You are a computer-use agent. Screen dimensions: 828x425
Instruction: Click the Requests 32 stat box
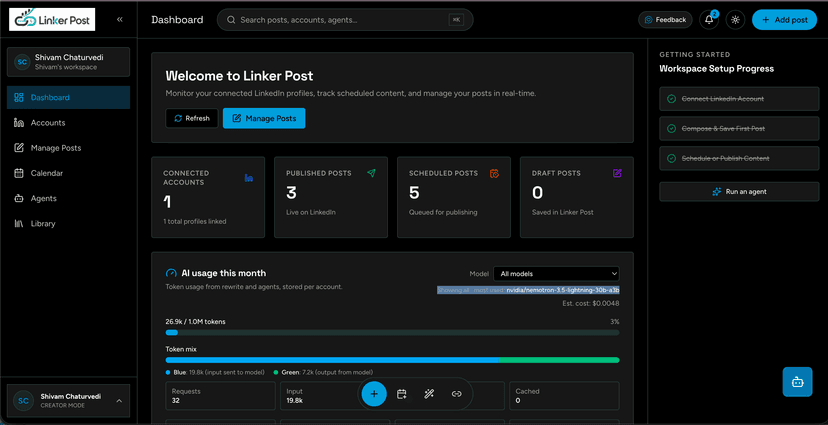221,395
